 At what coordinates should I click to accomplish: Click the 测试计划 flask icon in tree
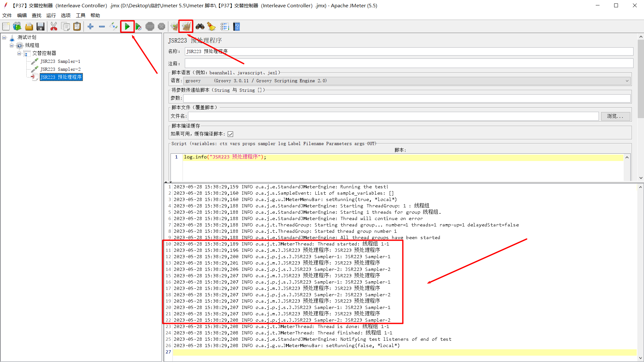pyautogui.click(x=12, y=38)
